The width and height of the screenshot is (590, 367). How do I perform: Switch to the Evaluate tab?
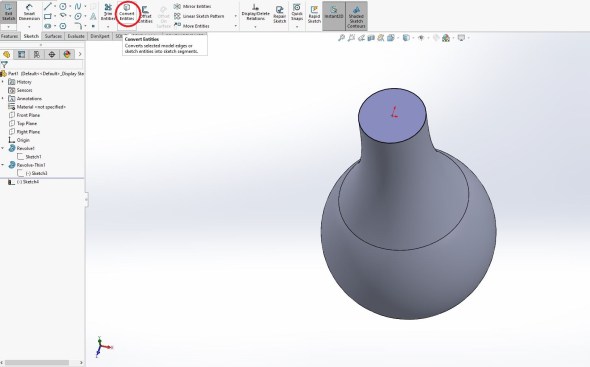[x=76, y=36]
